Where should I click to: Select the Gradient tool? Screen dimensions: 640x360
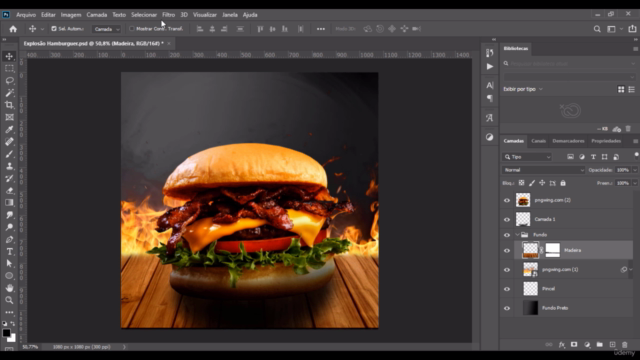9,202
